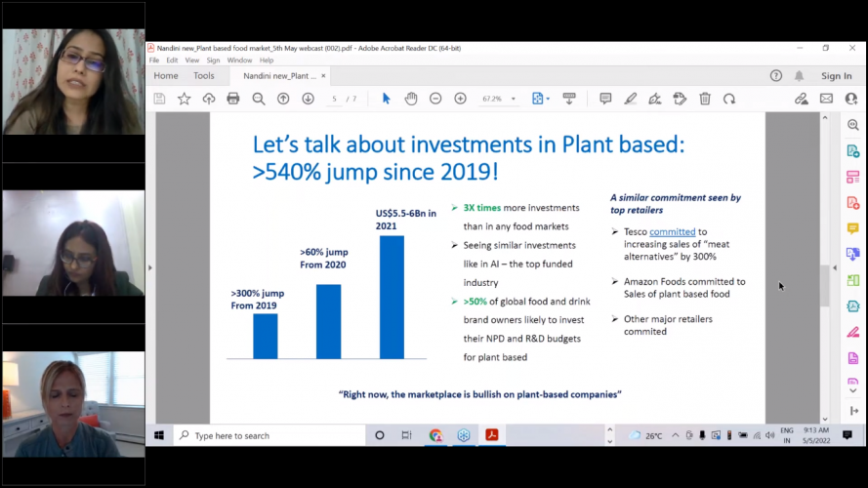Go to next page arrow
868x488 pixels.
coord(308,99)
